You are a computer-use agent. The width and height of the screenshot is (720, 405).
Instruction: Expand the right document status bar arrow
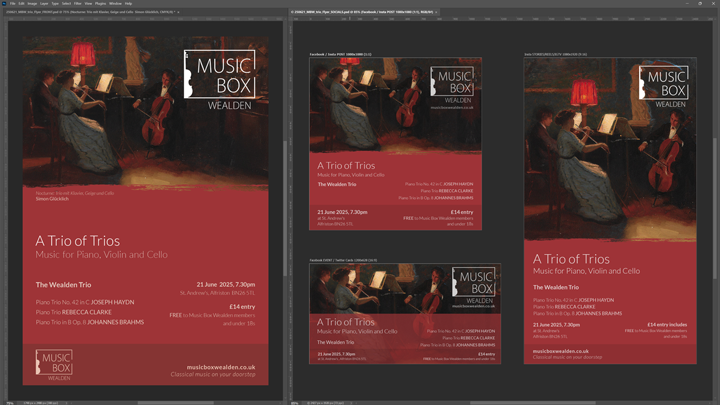coord(351,403)
